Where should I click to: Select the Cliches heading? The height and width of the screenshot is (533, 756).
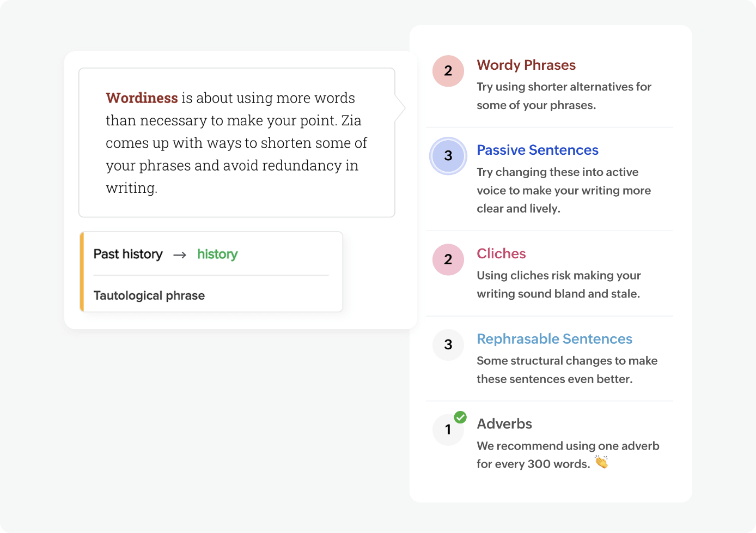(x=501, y=253)
